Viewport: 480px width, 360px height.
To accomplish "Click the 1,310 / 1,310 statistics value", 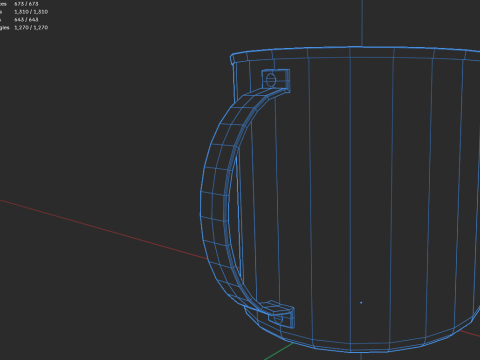I will (x=31, y=12).
